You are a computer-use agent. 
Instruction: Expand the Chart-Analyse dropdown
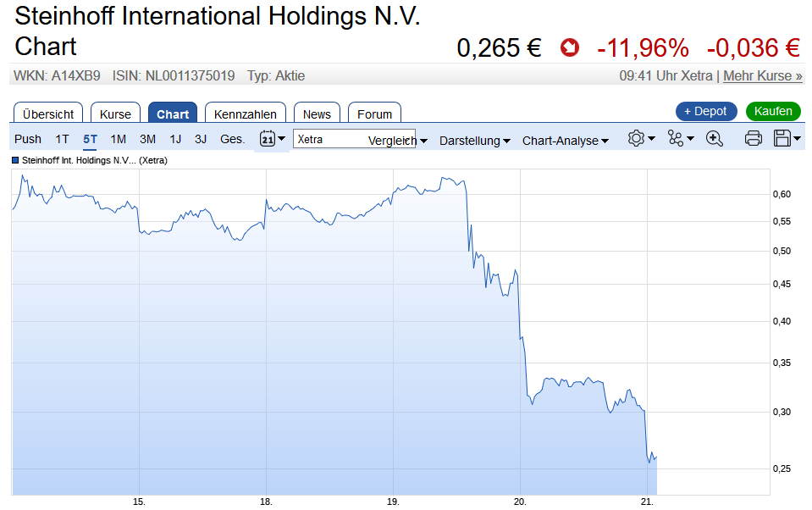tap(565, 141)
